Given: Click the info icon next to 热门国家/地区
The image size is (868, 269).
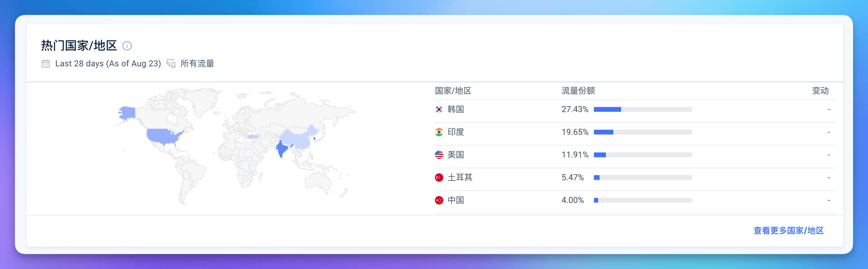Looking at the screenshot, I should (x=127, y=46).
